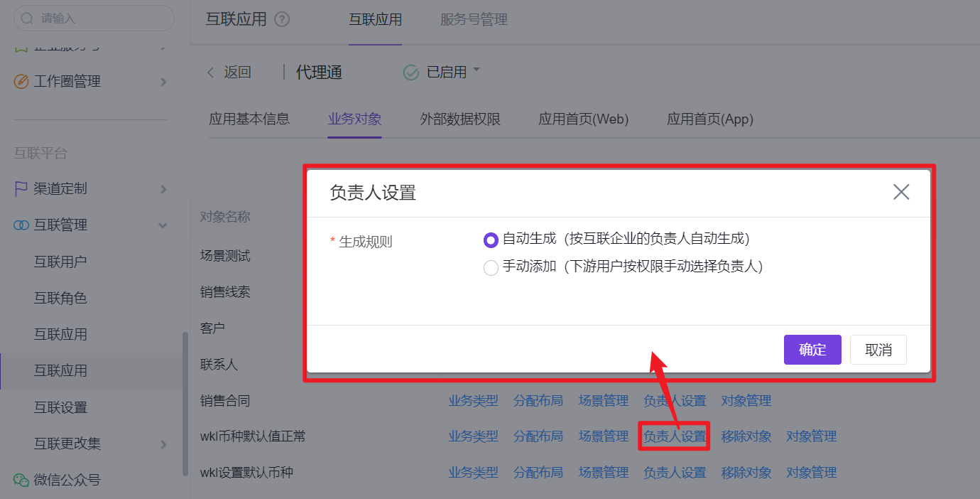Open 互联角色 in sidebar

(60, 298)
